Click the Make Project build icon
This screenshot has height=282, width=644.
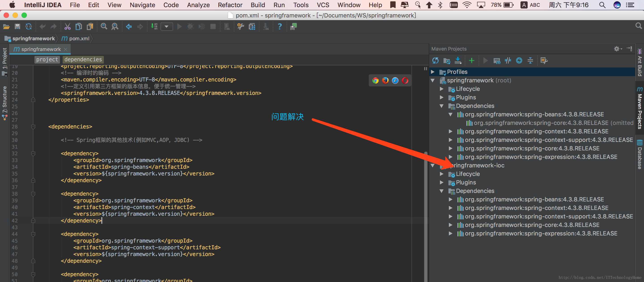[x=154, y=26]
